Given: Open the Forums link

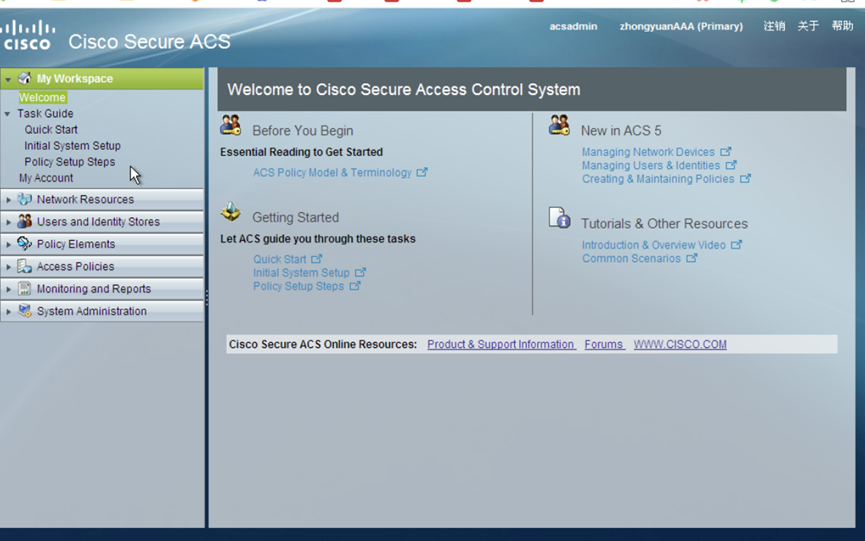Looking at the screenshot, I should (x=604, y=344).
